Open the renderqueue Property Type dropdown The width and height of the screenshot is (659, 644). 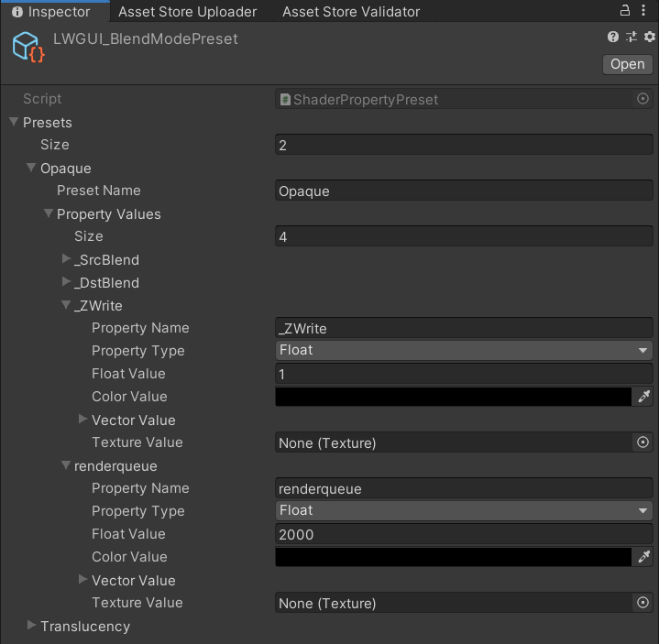[x=464, y=511]
